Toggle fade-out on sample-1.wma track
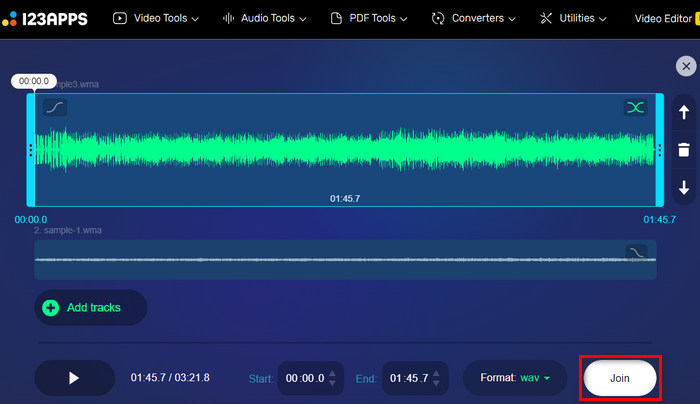The image size is (700, 404). tap(637, 253)
